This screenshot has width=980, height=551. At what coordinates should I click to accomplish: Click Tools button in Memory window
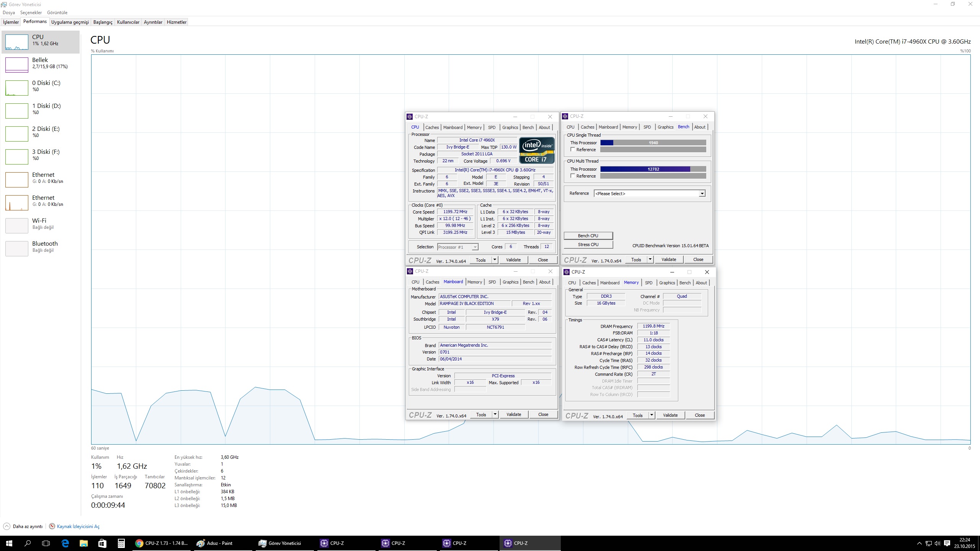[638, 415]
